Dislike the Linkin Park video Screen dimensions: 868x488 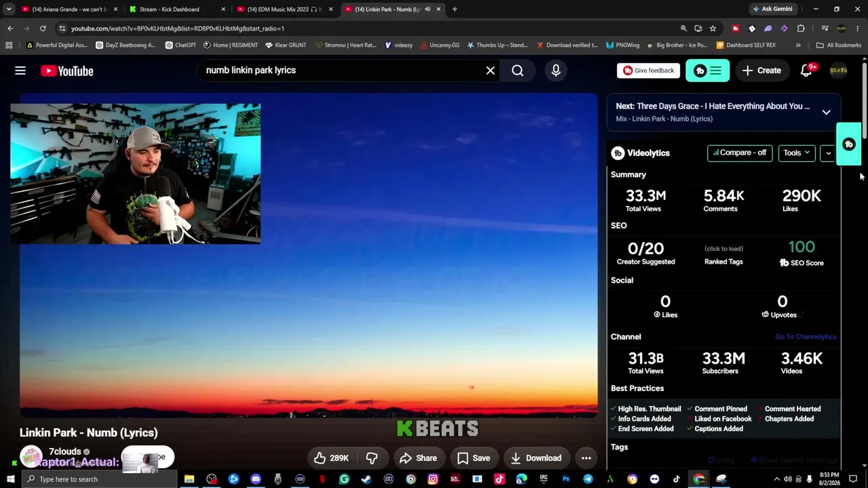tap(372, 458)
